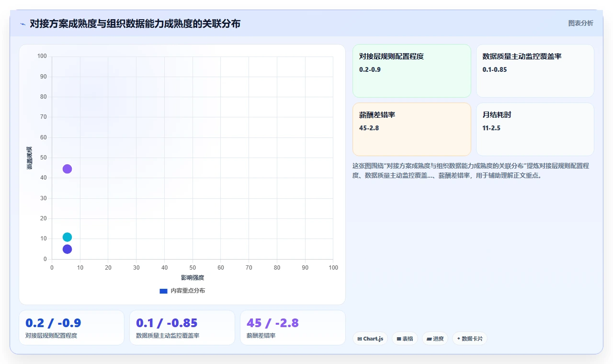Click the lightning icon beside the title
613x364 pixels.
(x=23, y=23)
